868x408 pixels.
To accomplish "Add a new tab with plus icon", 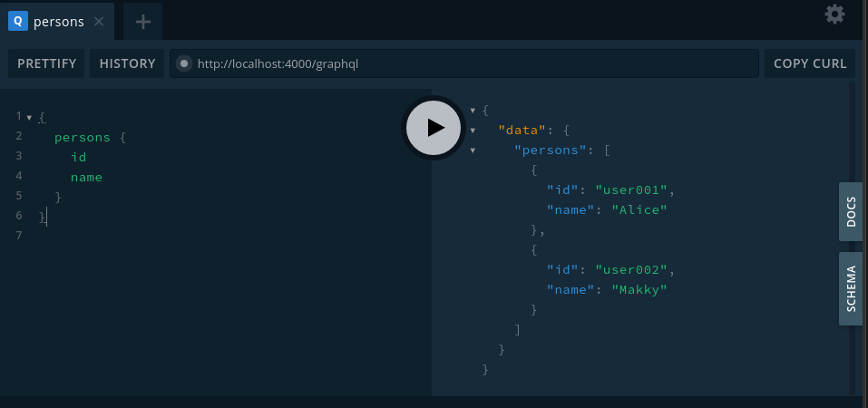I will 142,22.
